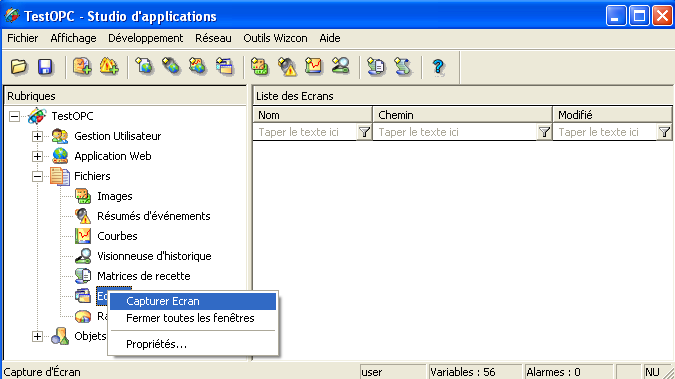Open the Nom column filter dropdown
Image resolution: width=675 pixels, height=379 pixels.
364,132
